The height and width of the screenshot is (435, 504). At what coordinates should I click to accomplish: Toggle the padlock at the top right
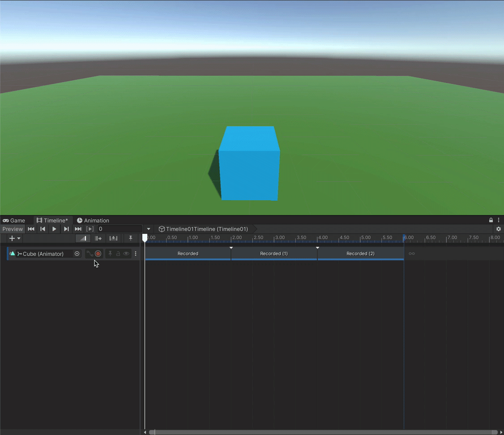coord(491,220)
